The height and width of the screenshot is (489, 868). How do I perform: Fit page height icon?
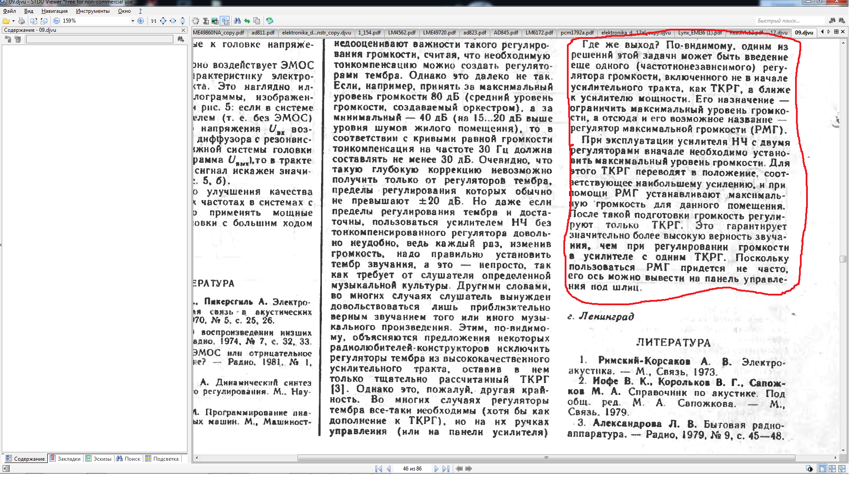pos(183,21)
